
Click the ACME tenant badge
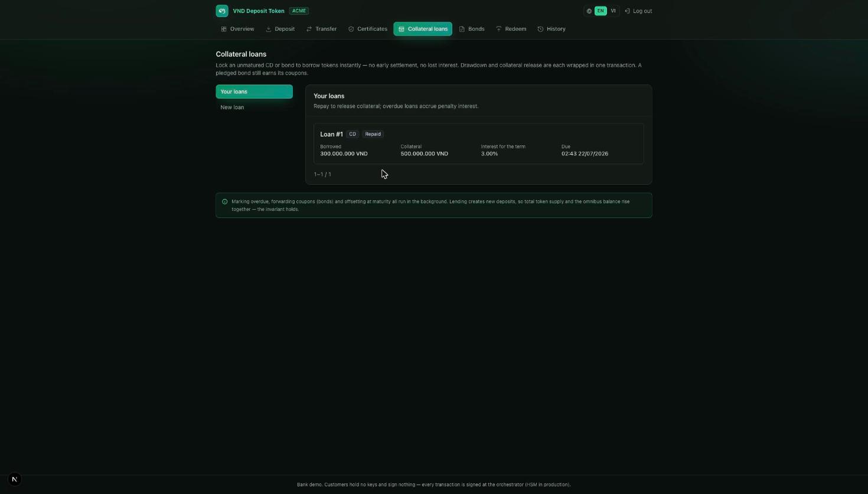click(299, 11)
